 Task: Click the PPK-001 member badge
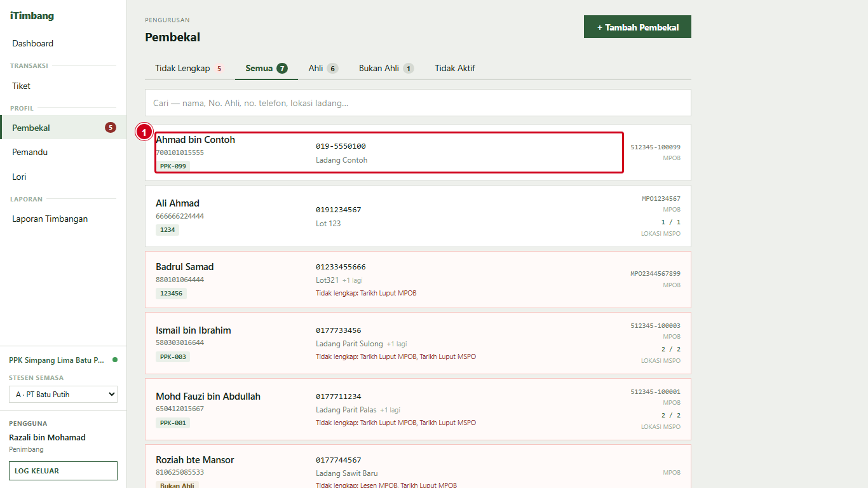tap(173, 423)
